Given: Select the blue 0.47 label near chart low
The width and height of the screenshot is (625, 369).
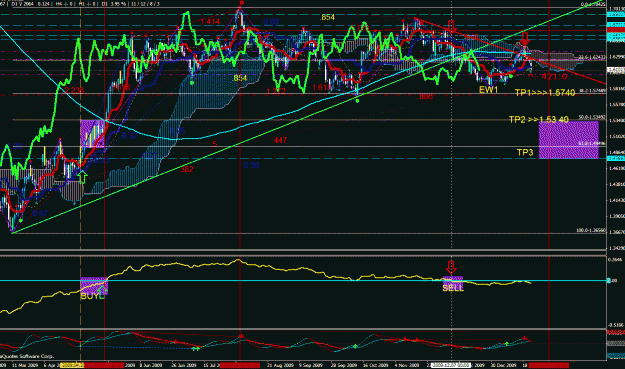Looking at the screenshot, I should pos(40,213).
